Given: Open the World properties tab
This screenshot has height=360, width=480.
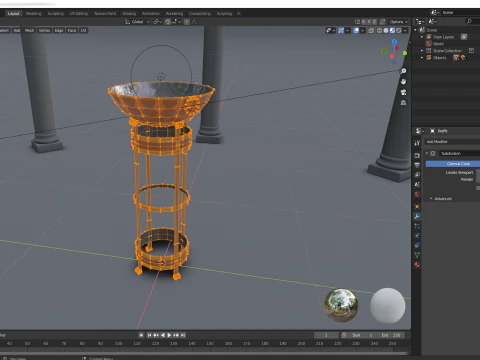Looking at the screenshot, I should point(417,194).
